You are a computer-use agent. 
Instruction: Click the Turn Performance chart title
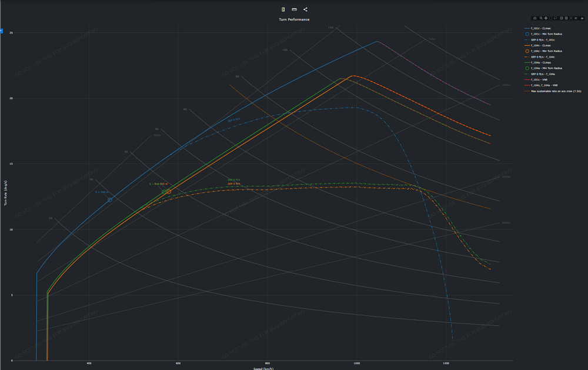pos(294,19)
